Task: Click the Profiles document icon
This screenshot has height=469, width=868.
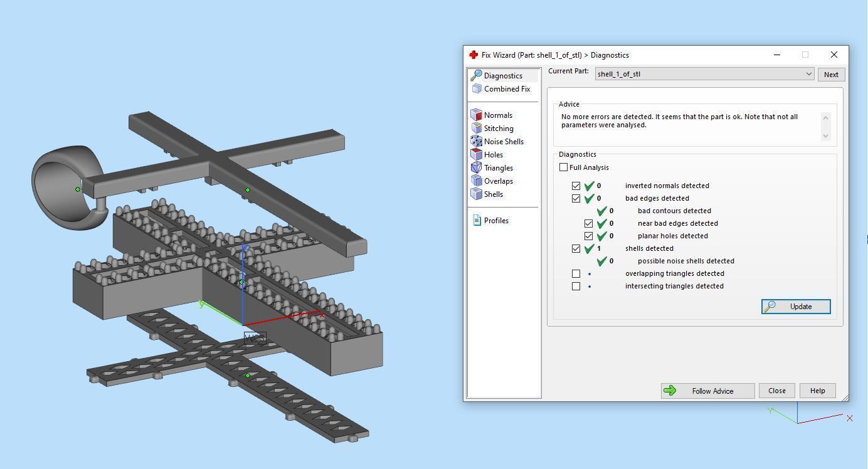Action: coord(477,220)
